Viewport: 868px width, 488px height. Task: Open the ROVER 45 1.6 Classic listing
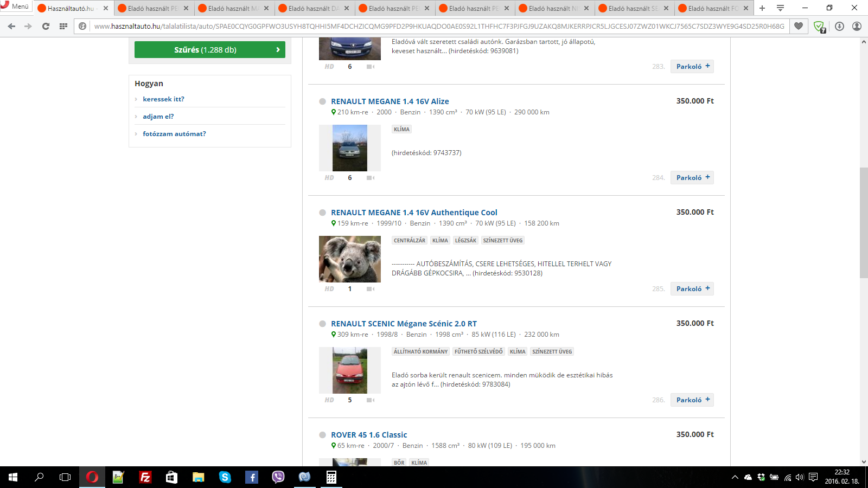369,435
